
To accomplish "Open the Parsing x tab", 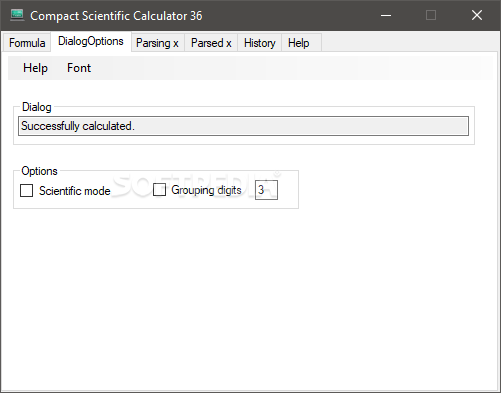I will click(157, 43).
